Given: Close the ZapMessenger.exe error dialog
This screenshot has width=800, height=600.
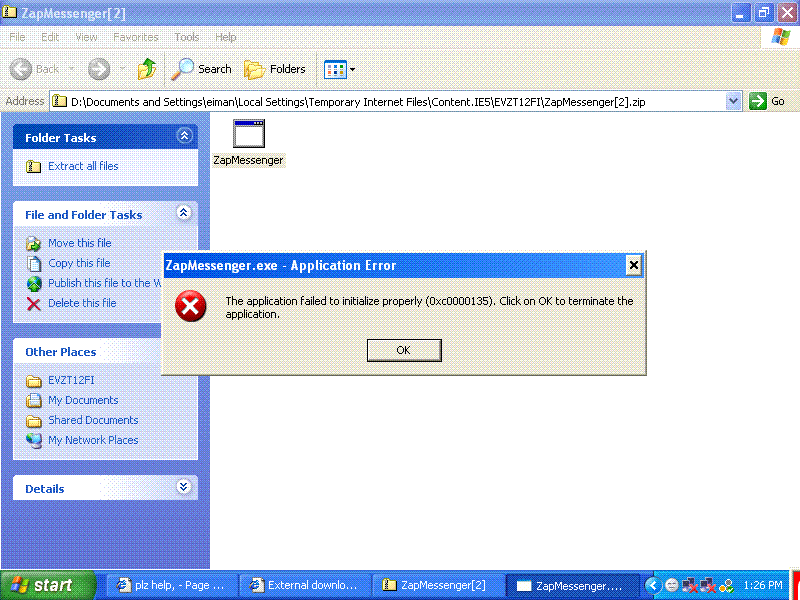Looking at the screenshot, I should coord(633,265).
